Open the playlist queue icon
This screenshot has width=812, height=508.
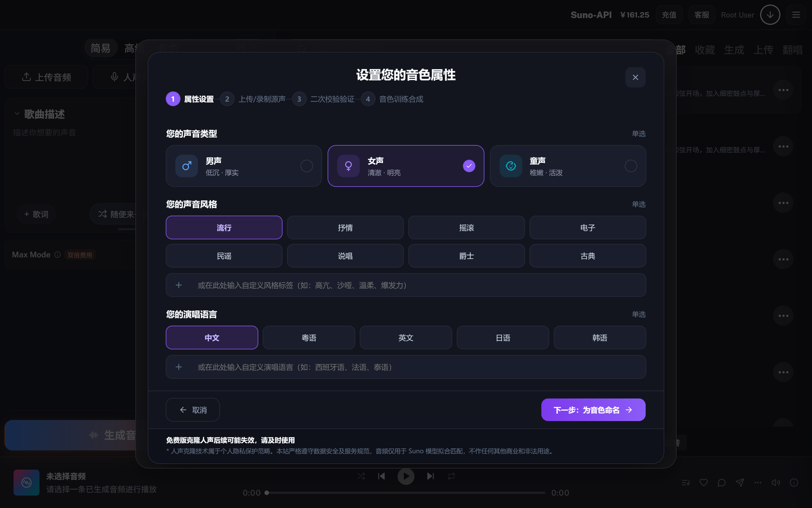685,483
